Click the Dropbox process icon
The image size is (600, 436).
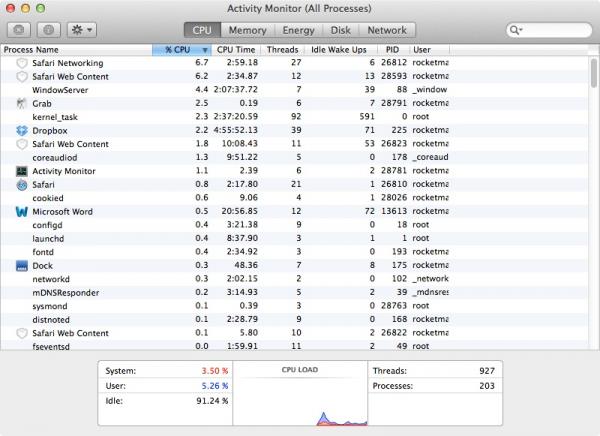click(22, 131)
